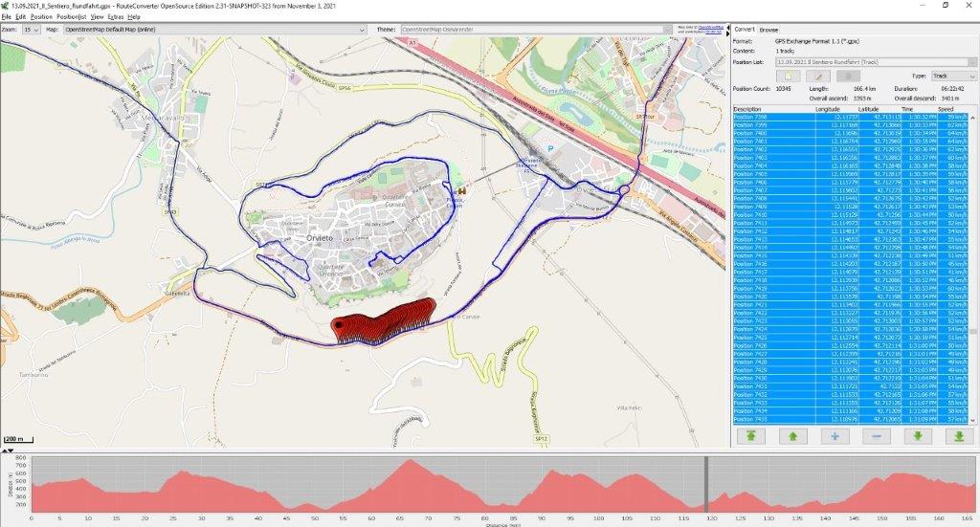Click the move to top green arrow button

point(750,436)
